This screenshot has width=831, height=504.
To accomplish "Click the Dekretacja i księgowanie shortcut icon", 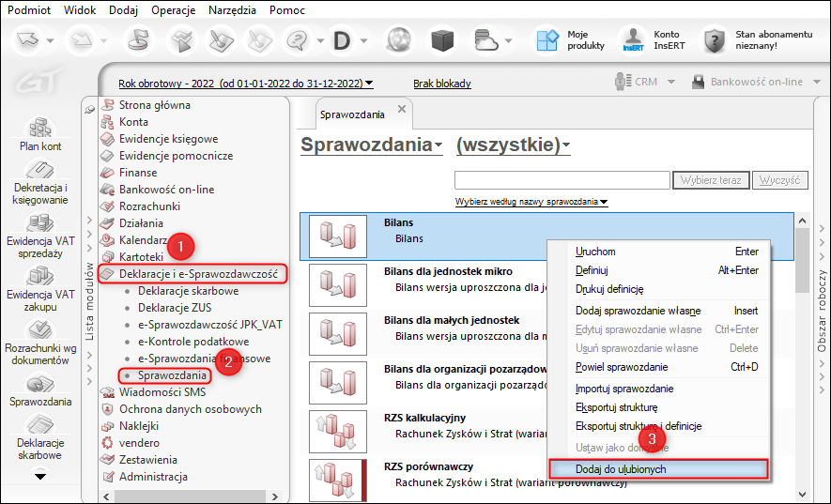I will [39, 173].
